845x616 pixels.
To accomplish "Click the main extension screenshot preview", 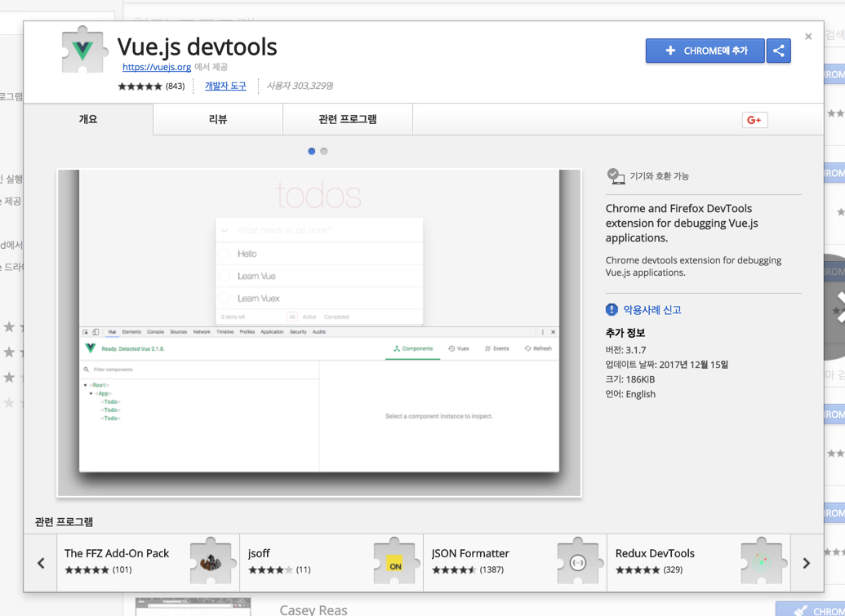I will point(319,333).
